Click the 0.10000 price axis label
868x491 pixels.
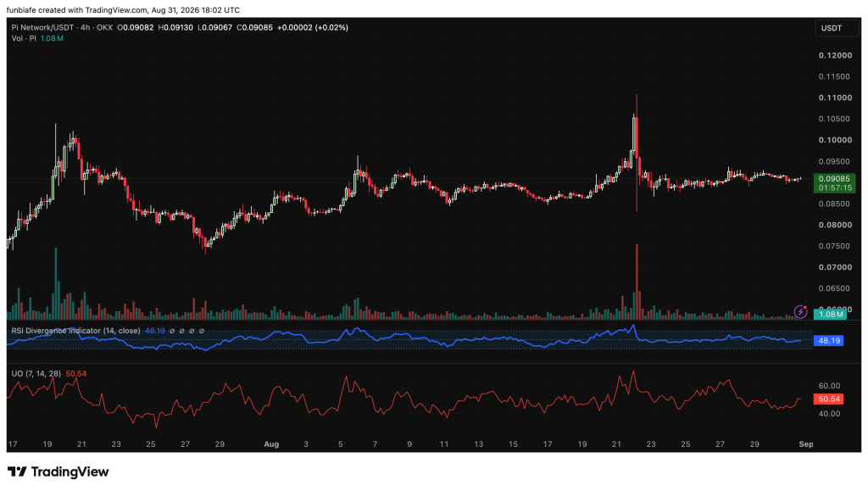(835, 140)
